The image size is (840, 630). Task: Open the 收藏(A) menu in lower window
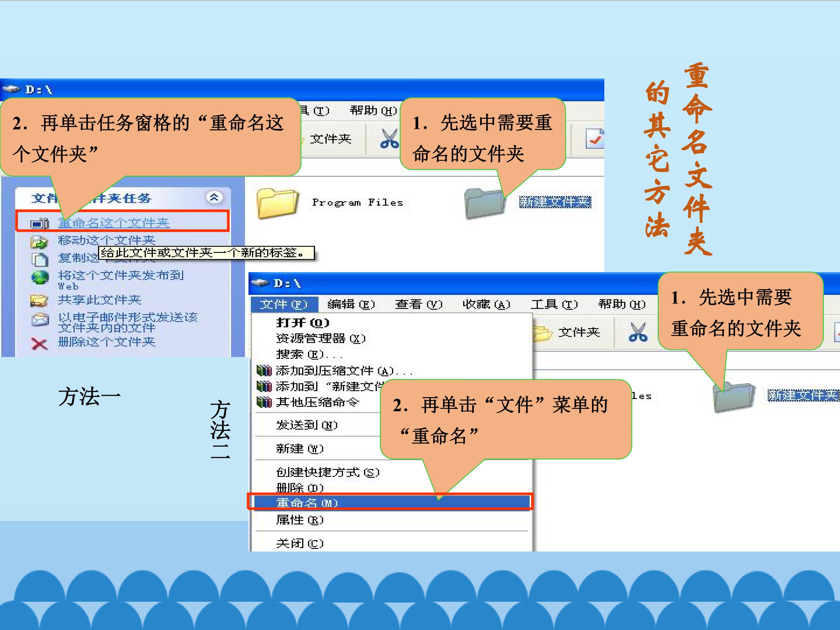click(x=486, y=304)
